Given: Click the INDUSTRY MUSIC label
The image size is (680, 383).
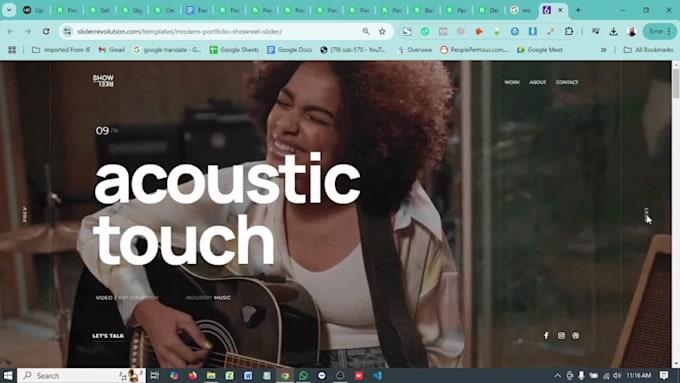Looking at the screenshot, I should tap(208, 298).
